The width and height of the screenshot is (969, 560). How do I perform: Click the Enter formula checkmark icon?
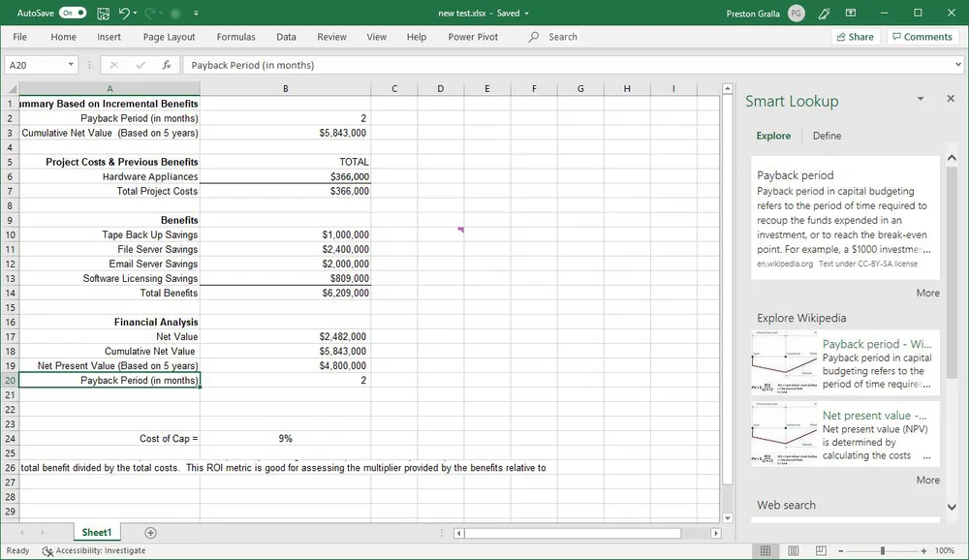click(141, 65)
